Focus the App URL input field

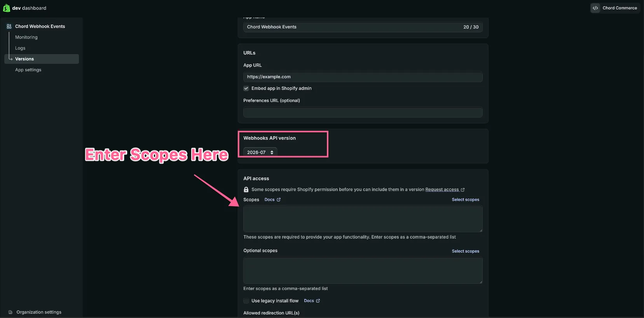pyautogui.click(x=363, y=77)
